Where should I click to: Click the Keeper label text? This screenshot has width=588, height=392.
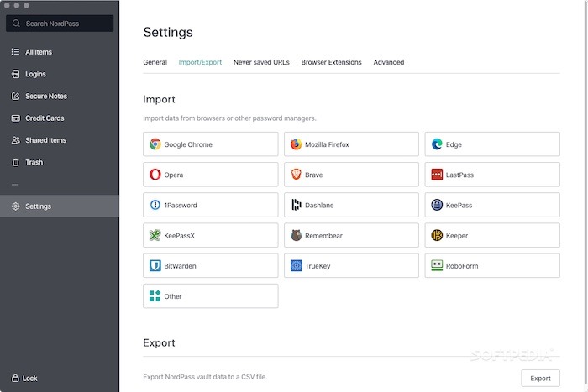pos(456,235)
